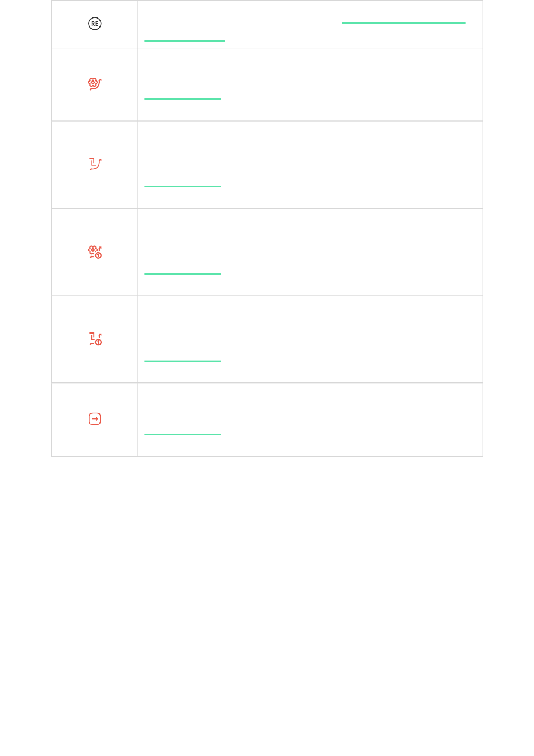Screen dimensions: 534x756
Task: Click the red arrow-in-rounded-square icon
Action: pyautogui.click(x=95, y=419)
